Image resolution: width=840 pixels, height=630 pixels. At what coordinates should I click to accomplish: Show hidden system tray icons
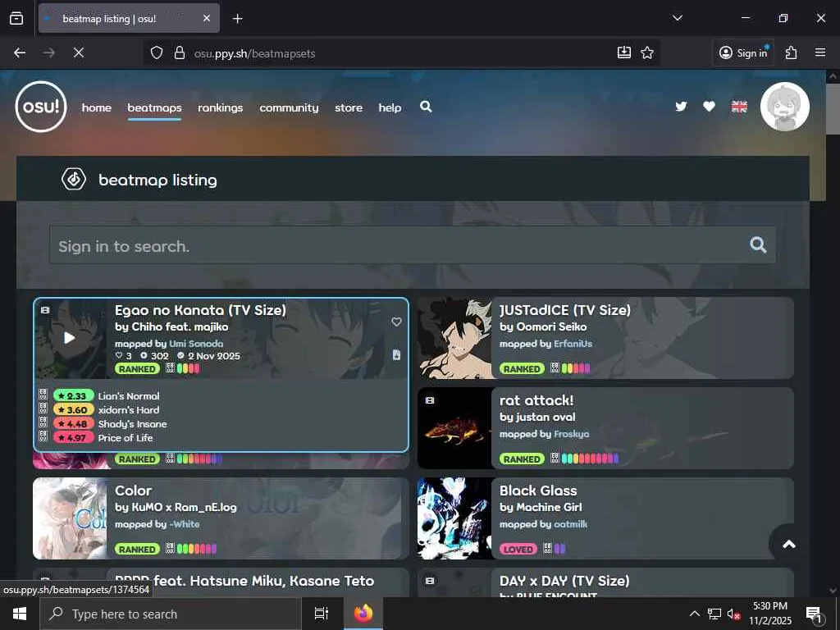pos(694,614)
